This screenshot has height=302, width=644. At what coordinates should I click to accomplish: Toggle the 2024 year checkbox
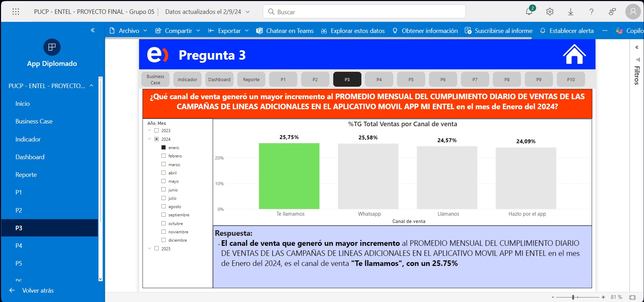(x=156, y=139)
